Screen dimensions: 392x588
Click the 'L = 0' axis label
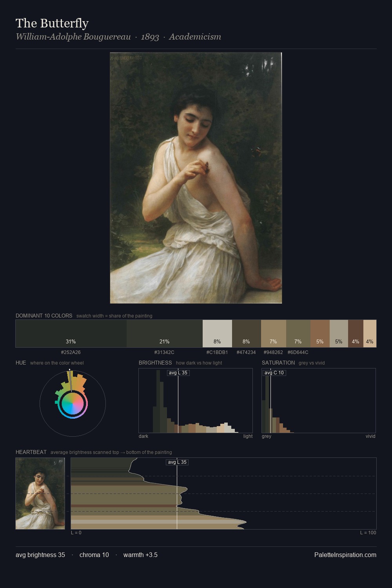pos(76,533)
